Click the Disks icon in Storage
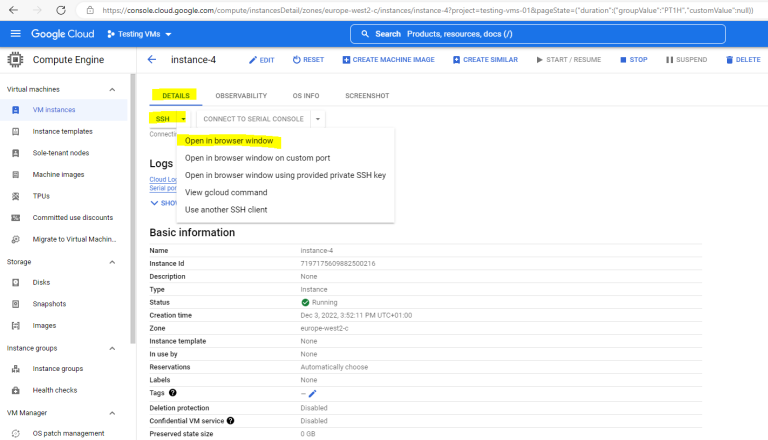The height and width of the screenshot is (440, 768). (x=16, y=283)
